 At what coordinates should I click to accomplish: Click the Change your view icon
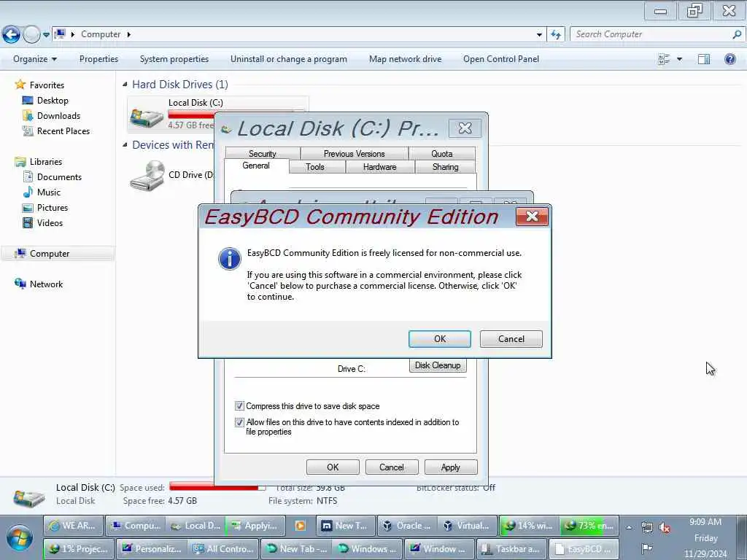point(664,59)
